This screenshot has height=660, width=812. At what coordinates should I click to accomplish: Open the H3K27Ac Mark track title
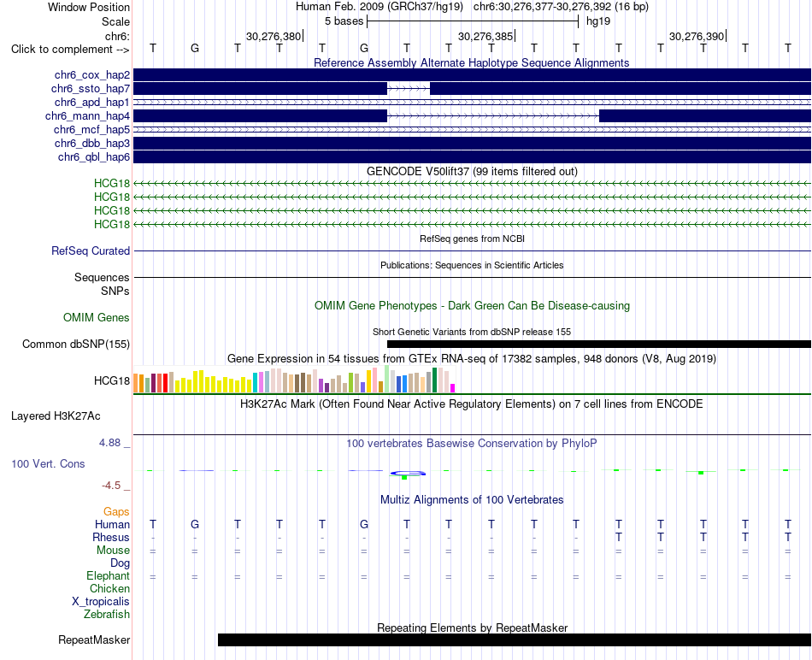click(x=472, y=404)
